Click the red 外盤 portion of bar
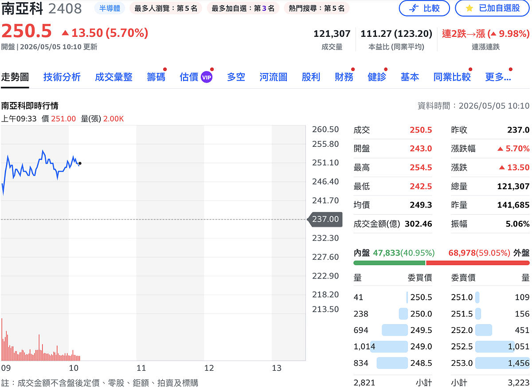The width and height of the screenshot is (532, 392). [x=478, y=263]
